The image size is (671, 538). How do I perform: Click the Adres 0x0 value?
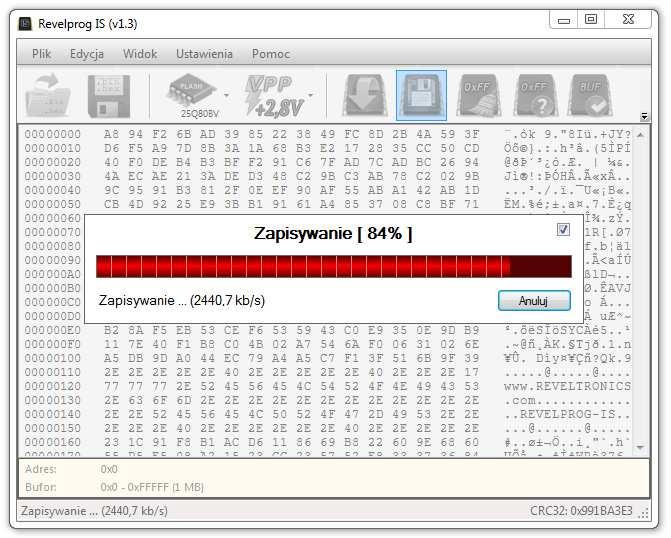pos(109,470)
